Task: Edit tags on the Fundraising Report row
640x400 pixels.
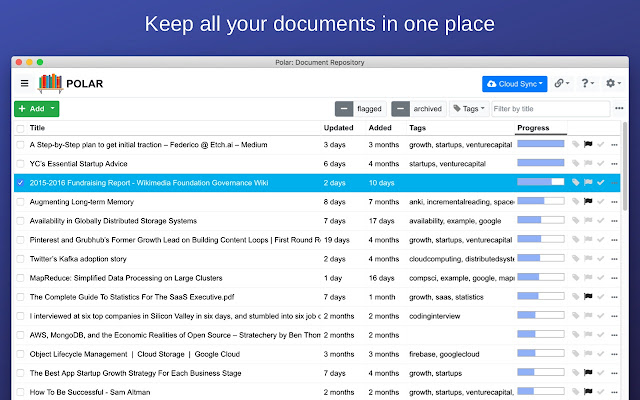Action: [x=576, y=182]
